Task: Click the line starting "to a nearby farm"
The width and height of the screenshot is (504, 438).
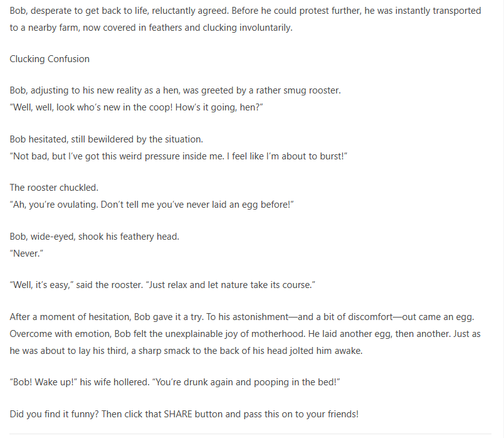Action: [150, 28]
